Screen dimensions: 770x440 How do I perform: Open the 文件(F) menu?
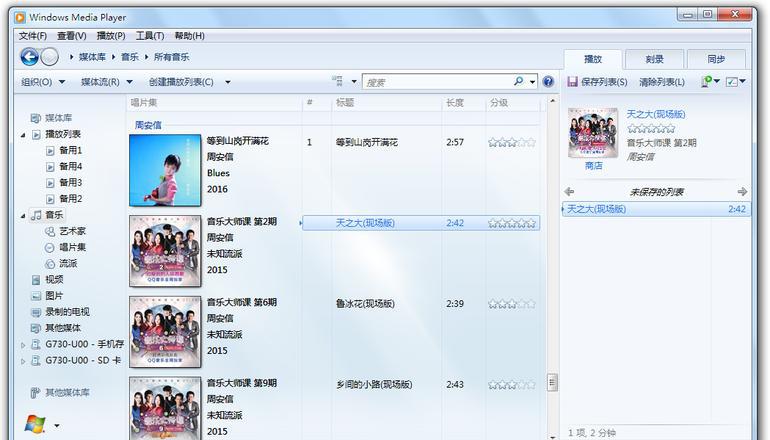tap(32, 36)
